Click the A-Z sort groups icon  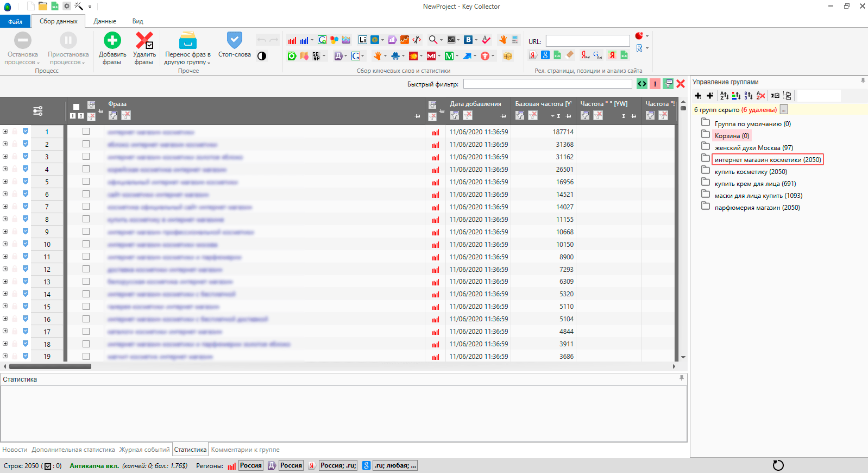724,96
